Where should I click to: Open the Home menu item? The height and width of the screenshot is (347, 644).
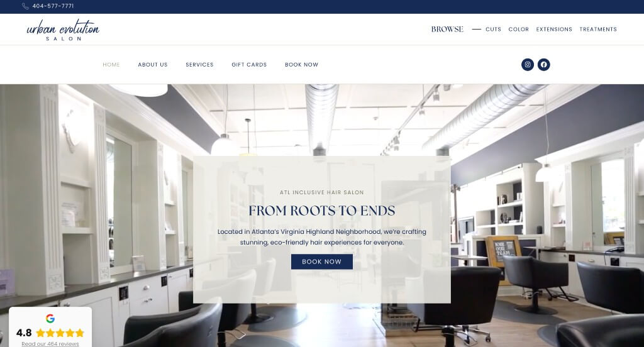111,65
